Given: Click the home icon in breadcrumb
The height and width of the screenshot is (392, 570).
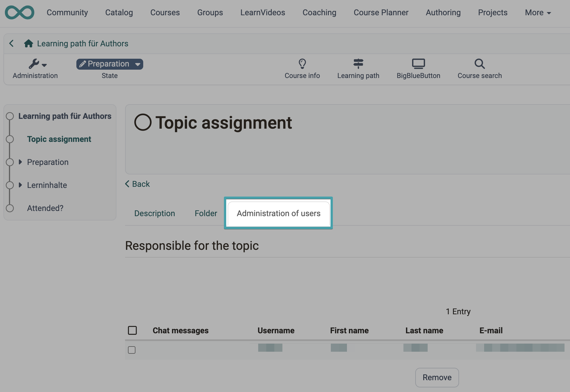Looking at the screenshot, I should (x=29, y=43).
